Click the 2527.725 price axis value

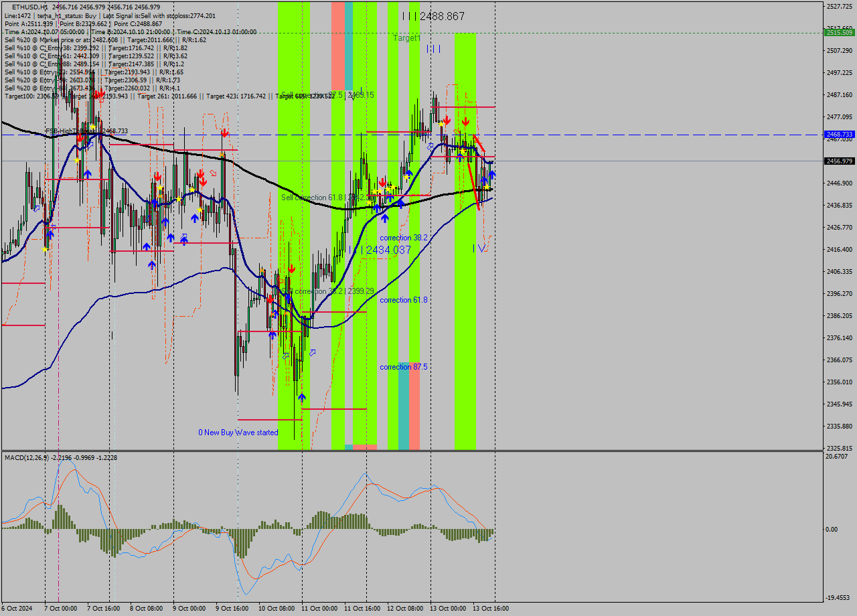tap(839, 6)
